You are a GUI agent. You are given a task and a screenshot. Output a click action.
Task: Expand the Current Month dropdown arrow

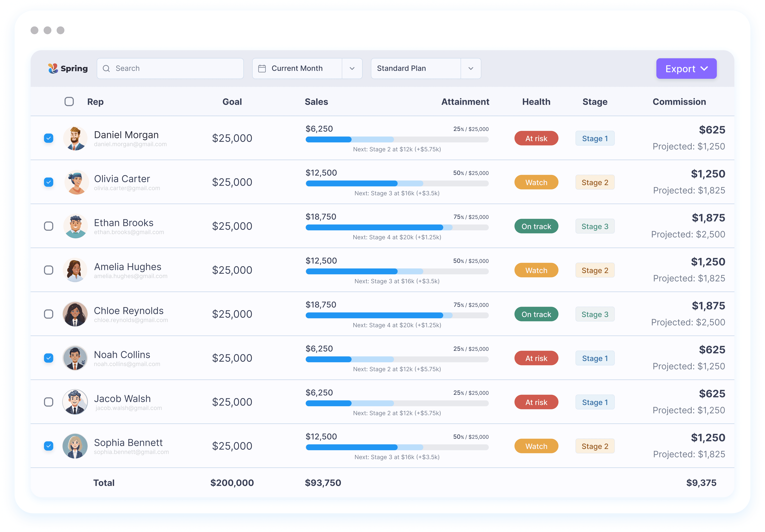pos(352,69)
